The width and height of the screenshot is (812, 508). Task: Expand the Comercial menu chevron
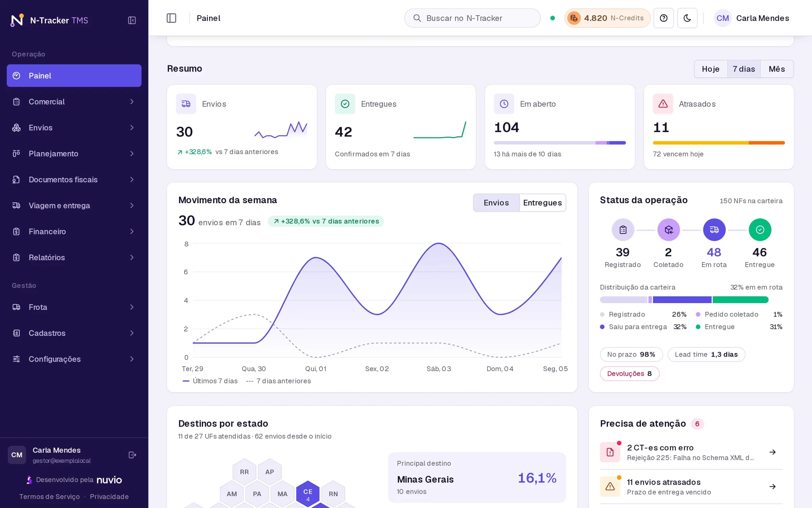coord(132,102)
